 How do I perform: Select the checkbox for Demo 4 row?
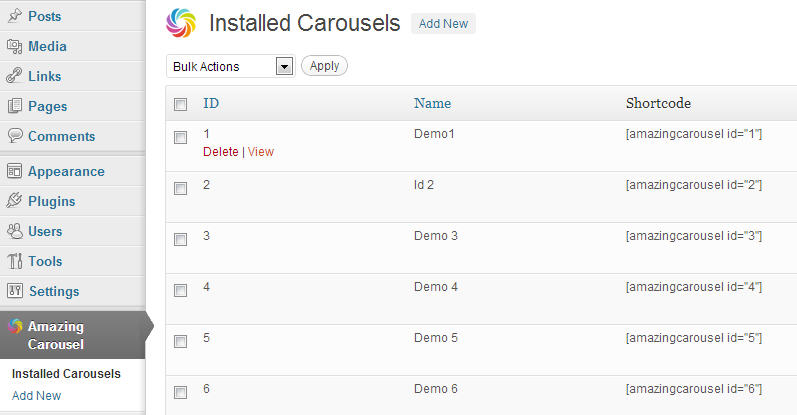click(180, 290)
